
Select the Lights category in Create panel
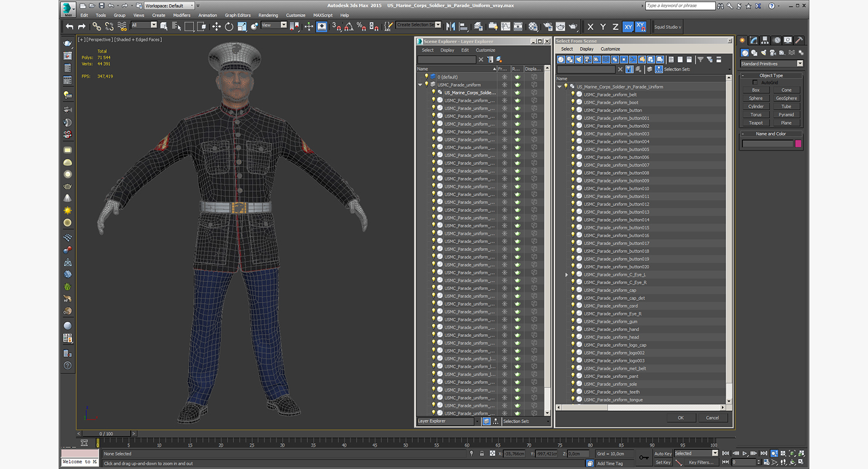click(x=763, y=53)
